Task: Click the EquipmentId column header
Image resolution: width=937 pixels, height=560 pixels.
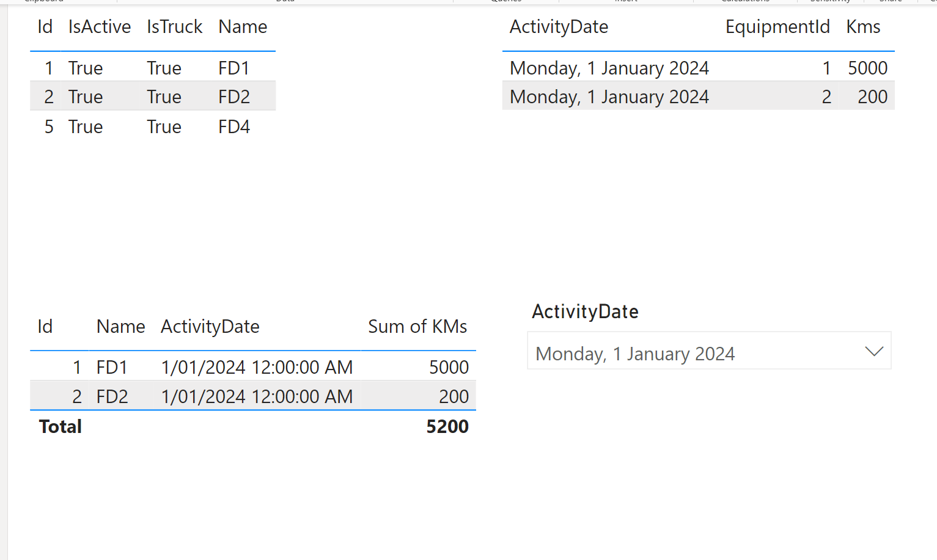Action: click(x=777, y=27)
